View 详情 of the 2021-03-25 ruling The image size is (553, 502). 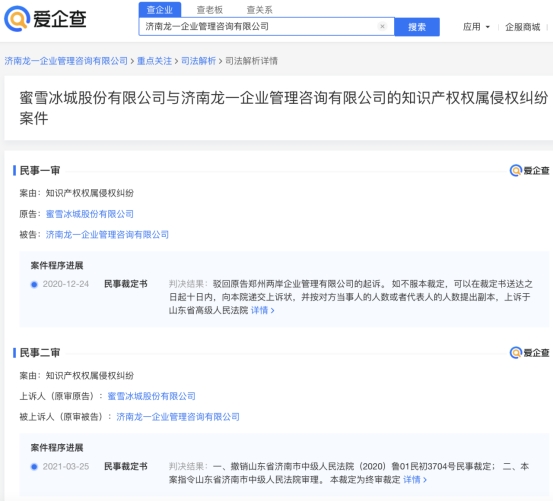415,480
